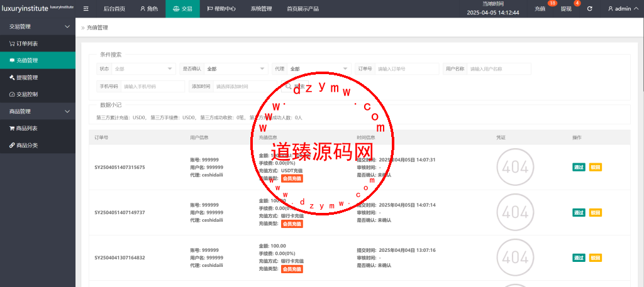This screenshot has width=644, height=287.
Task: Open 提现管理 in sidebar
Action: pos(38,77)
